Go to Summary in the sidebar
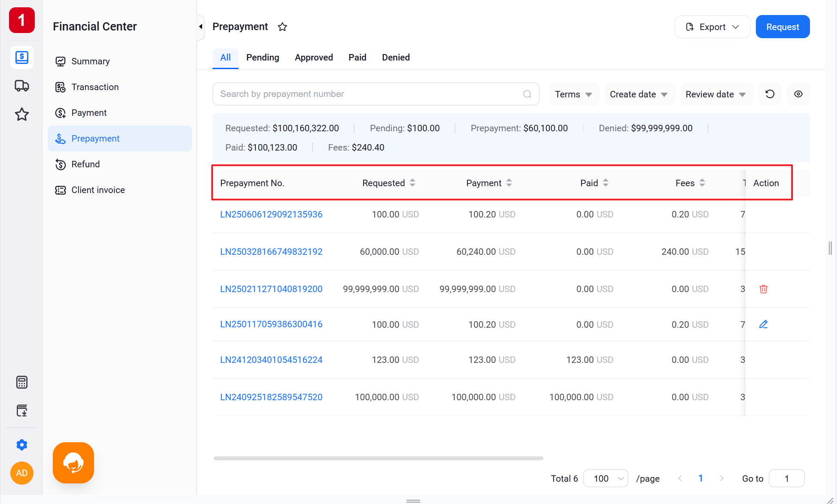The height and width of the screenshot is (504, 837). 120,61
